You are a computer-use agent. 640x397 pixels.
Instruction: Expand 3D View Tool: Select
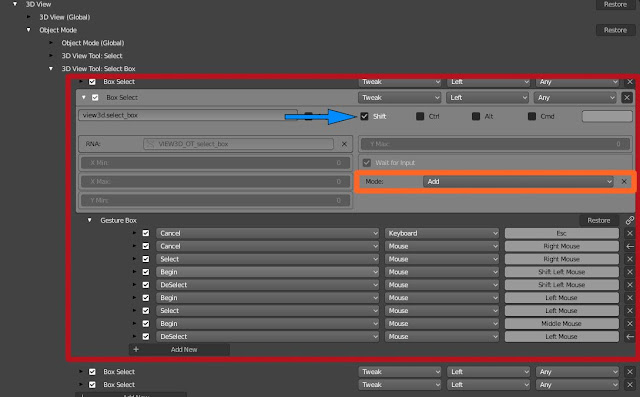(51, 56)
